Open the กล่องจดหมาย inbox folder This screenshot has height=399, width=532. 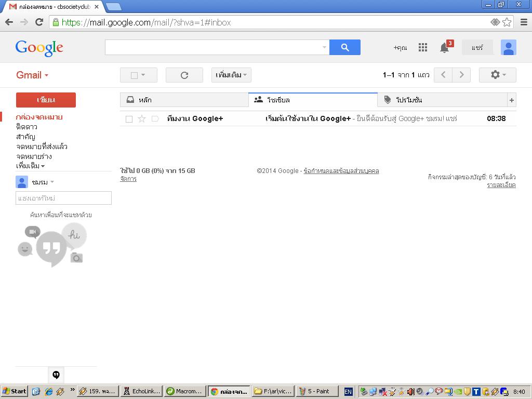(39, 117)
